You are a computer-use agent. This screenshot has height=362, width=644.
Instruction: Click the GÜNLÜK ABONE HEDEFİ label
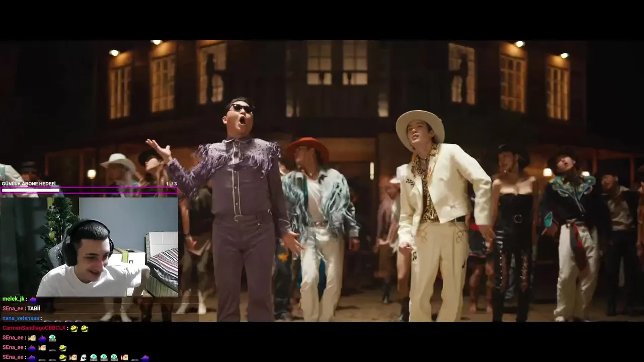[29, 184]
